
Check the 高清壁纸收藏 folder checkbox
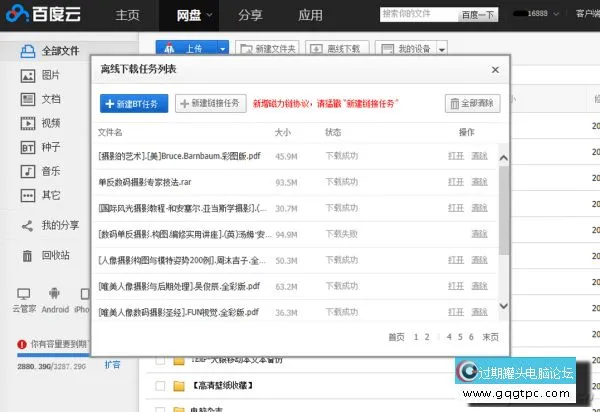160,386
